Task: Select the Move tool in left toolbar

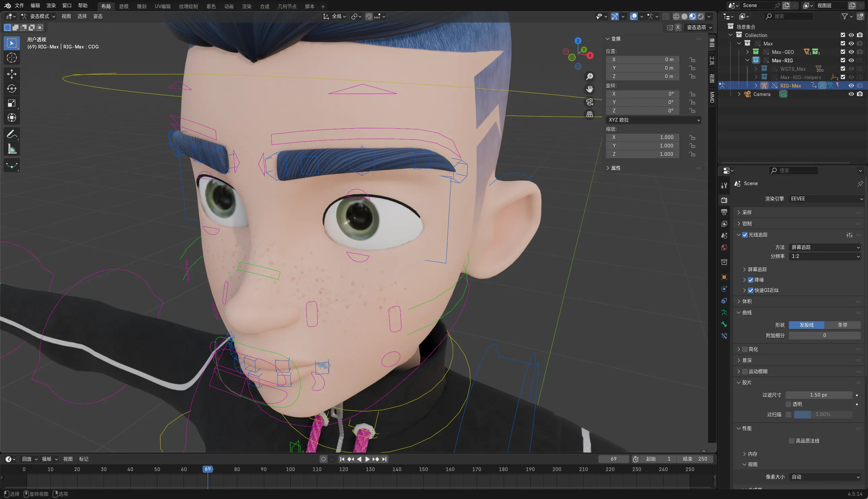Action: (12, 74)
